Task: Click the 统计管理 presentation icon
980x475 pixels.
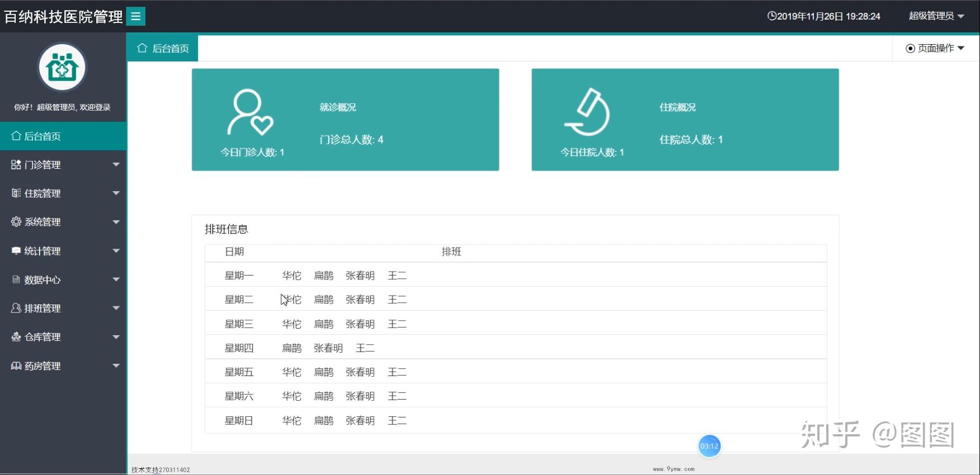Action: (16, 251)
